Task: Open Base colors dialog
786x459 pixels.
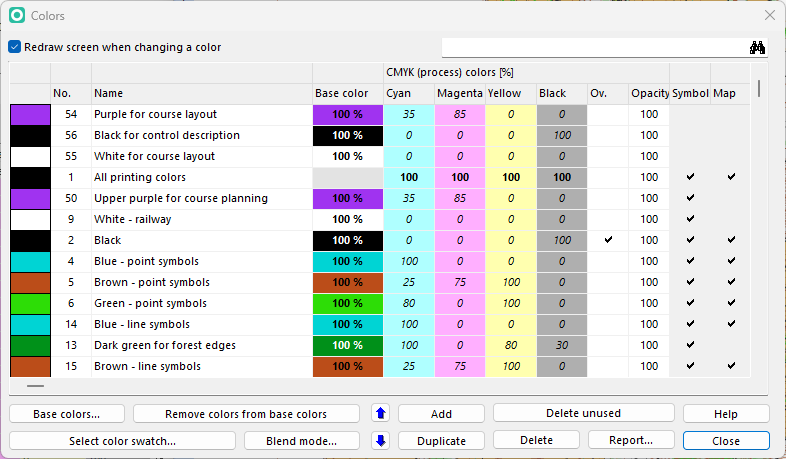Action: [67, 414]
